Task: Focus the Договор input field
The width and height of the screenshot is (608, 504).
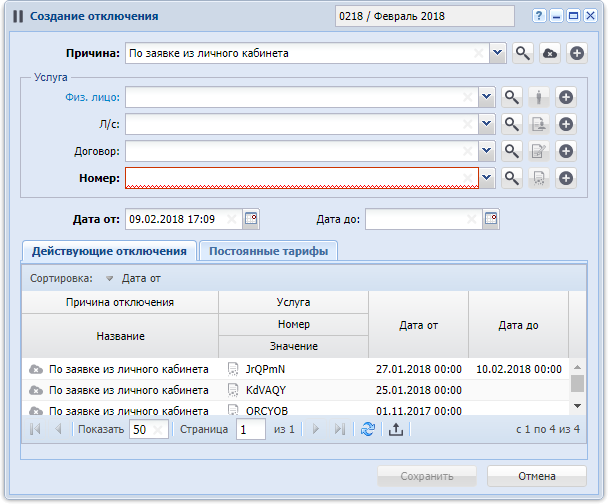Action: pos(302,151)
